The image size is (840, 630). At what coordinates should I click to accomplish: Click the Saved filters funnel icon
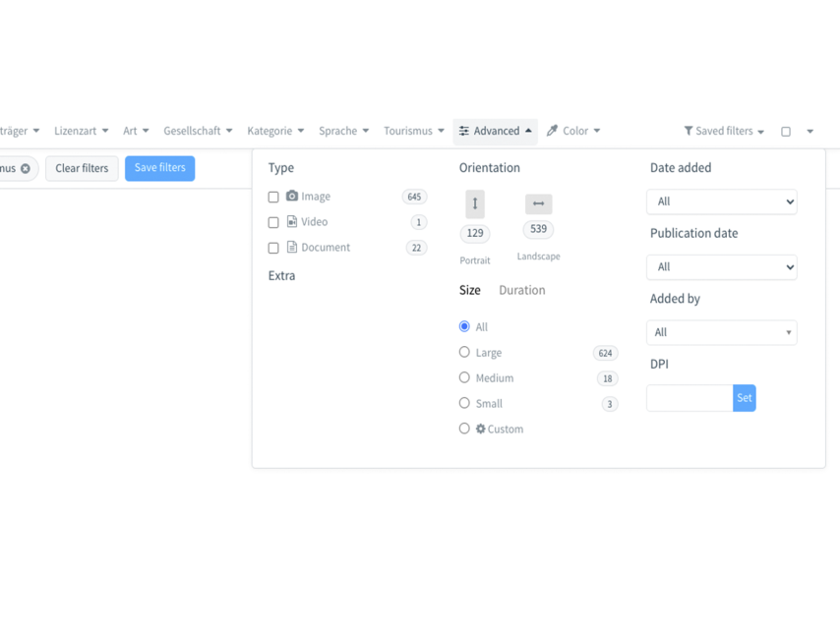point(689,131)
